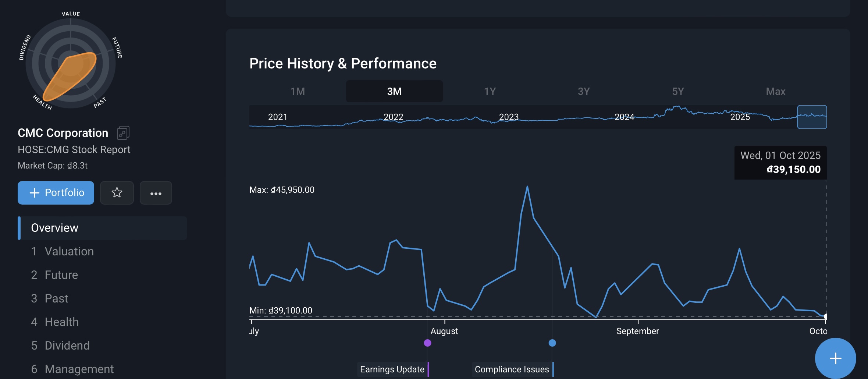Show Max price history range

coord(775,91)
